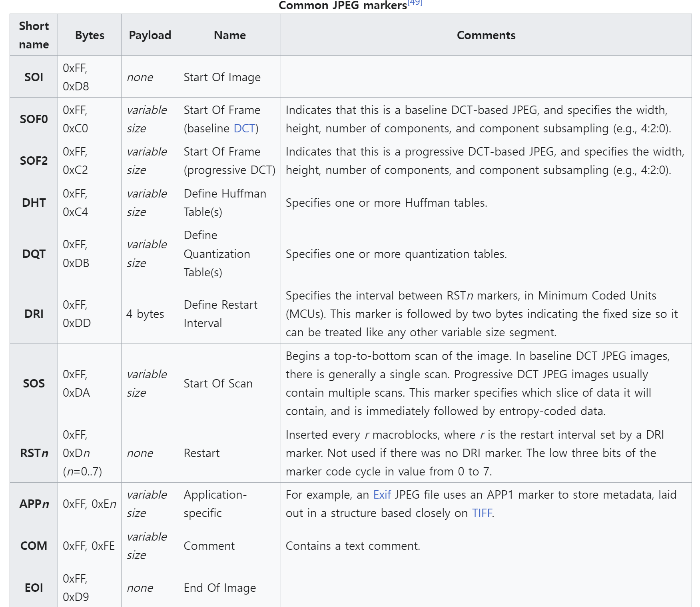The image size is (700, 607).
Task: Click the 'Start Of Image' name cell
Action: point(230,77)
